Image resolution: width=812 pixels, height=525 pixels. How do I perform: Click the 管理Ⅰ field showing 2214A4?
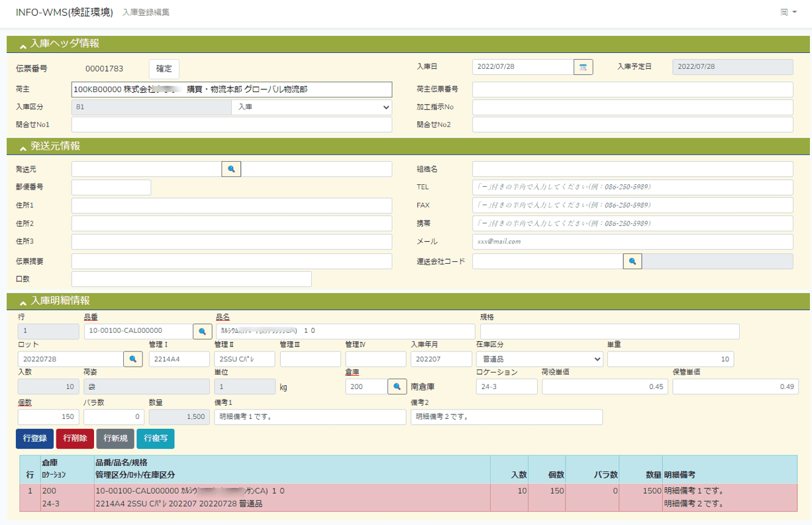(x=179, y=359)
